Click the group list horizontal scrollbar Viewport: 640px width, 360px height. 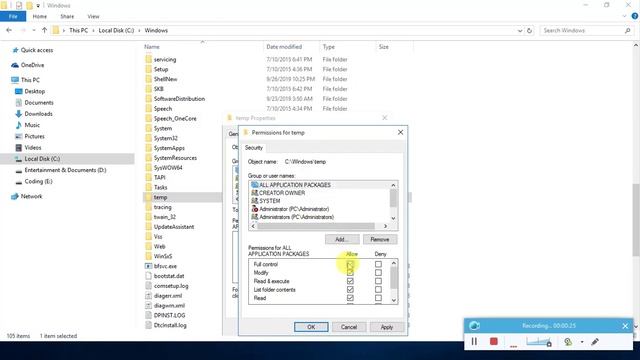(316, 226)
